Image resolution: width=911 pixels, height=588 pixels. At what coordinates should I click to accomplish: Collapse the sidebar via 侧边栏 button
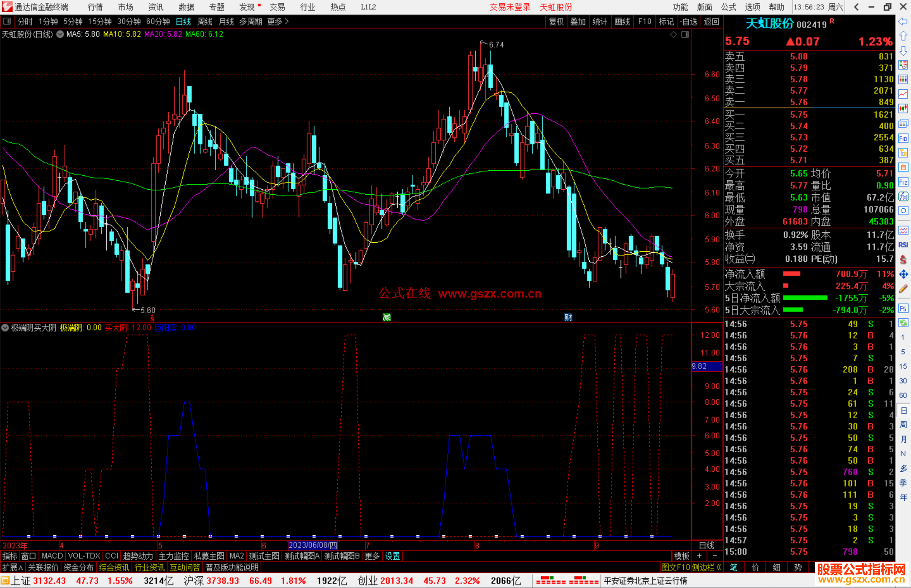(706, 567)
